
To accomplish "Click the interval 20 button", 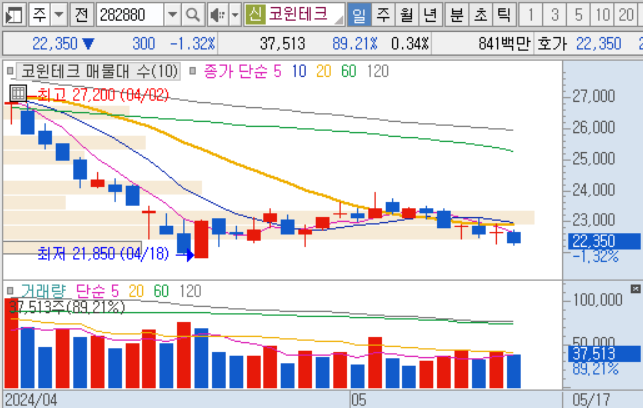I will [x=626, y=15].
